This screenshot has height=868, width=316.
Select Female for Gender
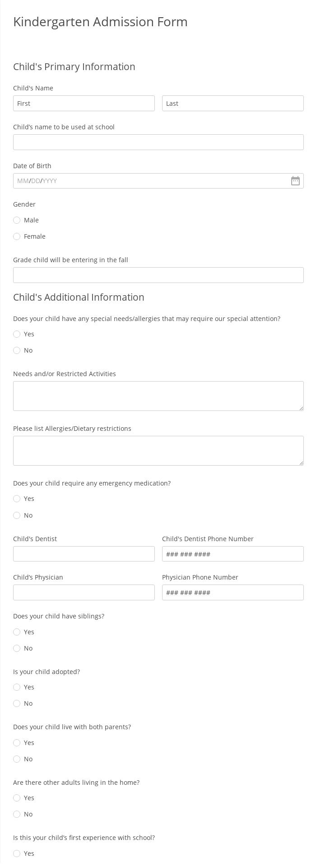click(x=17, y=236)
